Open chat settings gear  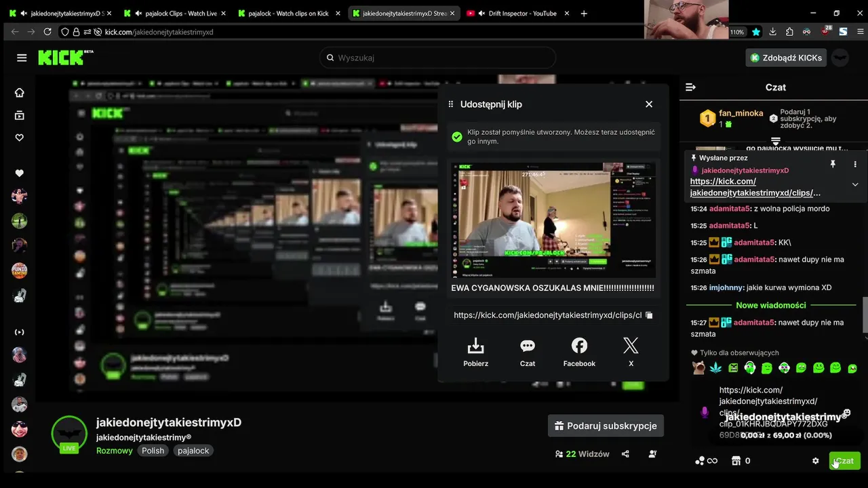[816, 461]
